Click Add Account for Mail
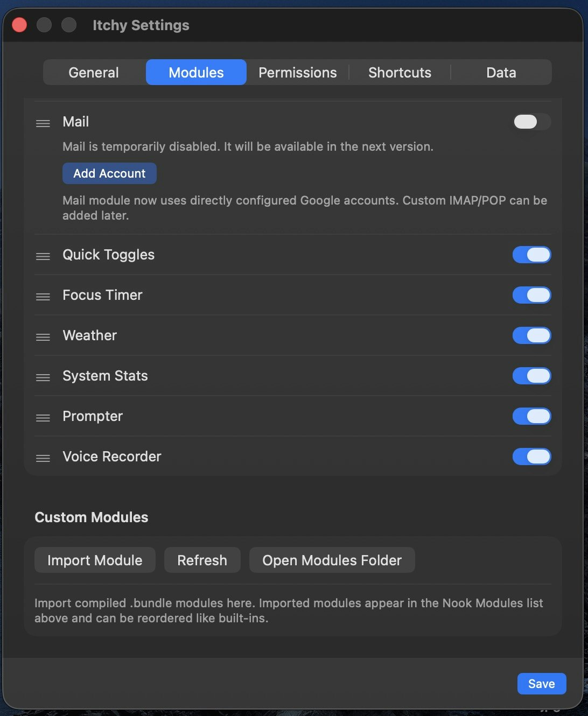Screen dimensions: 588x716 (109, 173)
